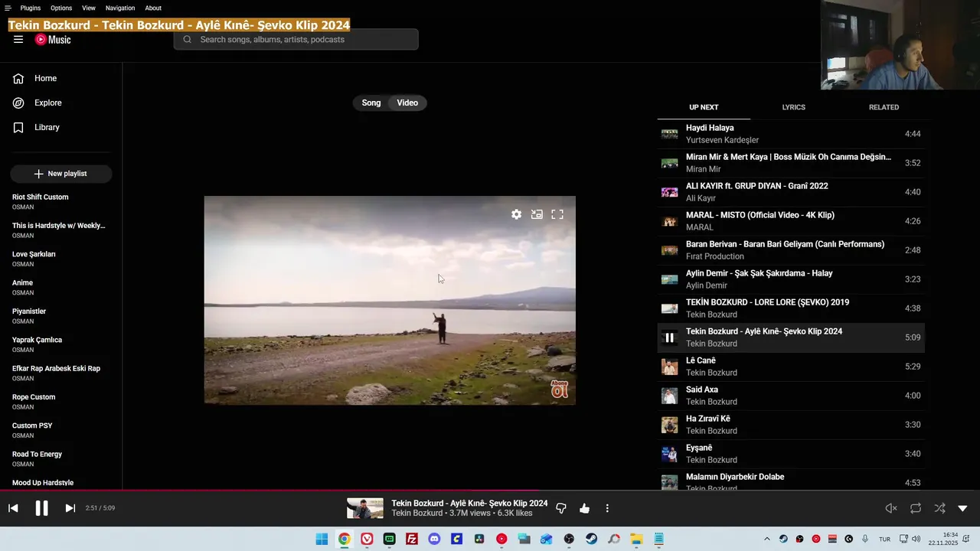Open video settings gear icon
The width and height of the screenshot is (980, 551).
click(517, 214)
